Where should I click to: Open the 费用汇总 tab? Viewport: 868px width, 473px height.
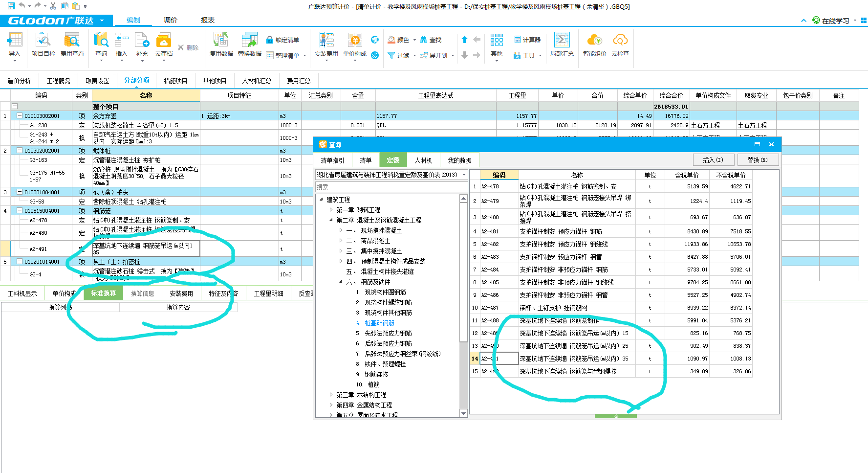point(299,81)
